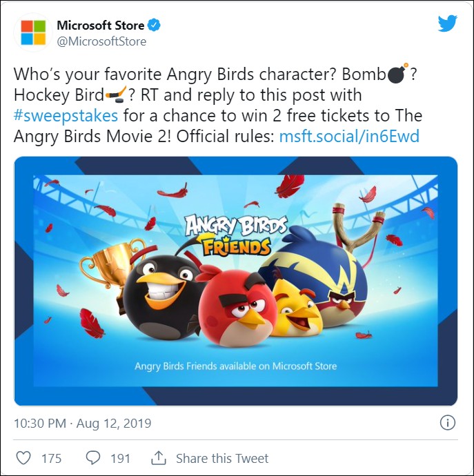Click the Twitter bird logo
Screen dimensions: 474x476
click(x=447, y=24)
